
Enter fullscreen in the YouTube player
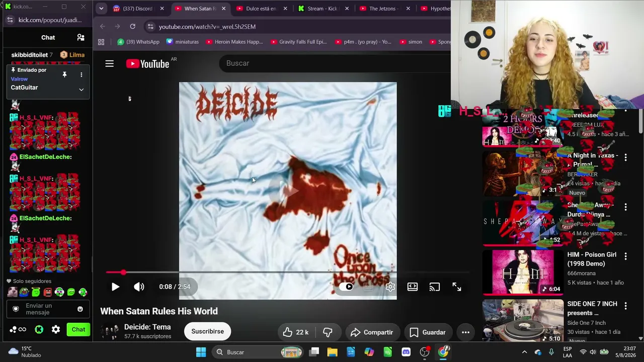(457, 287)
